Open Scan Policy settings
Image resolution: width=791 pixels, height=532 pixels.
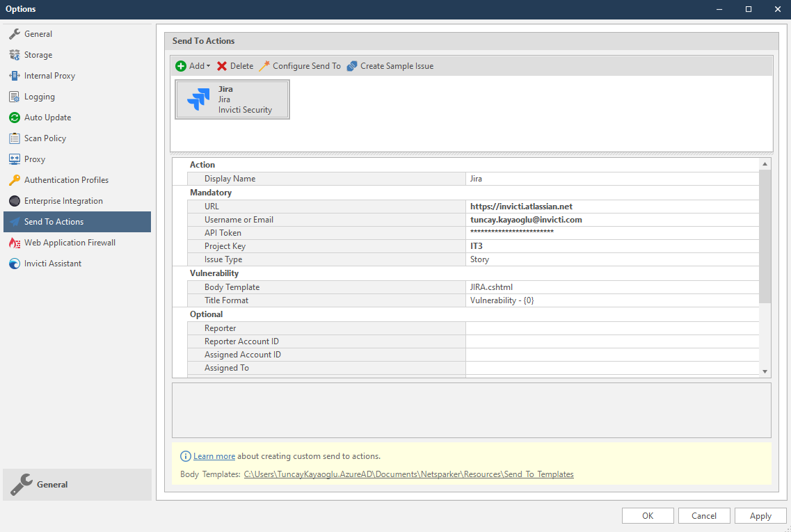pyautogui.click(x=45, y=138)
